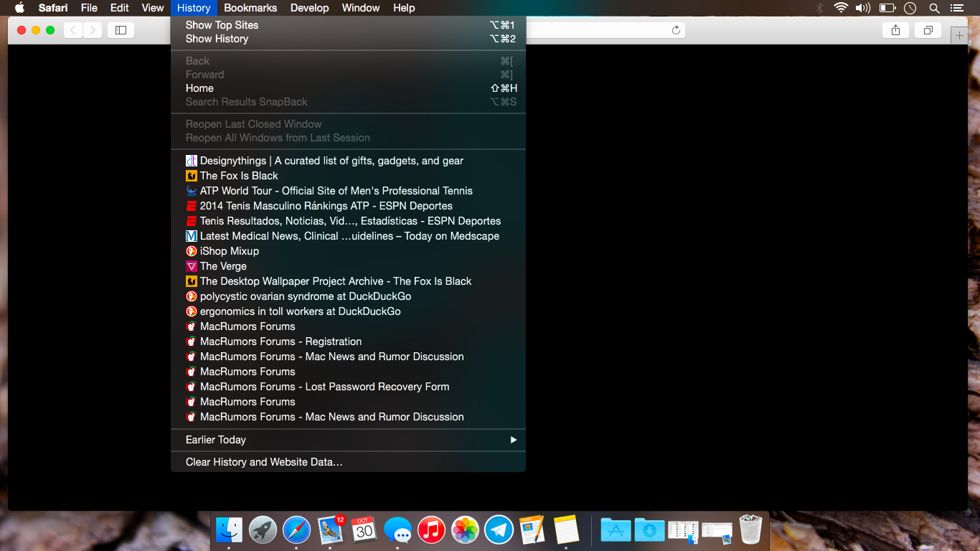Open the Trash in Dock

pyautogui.click(x=750, y=529)
